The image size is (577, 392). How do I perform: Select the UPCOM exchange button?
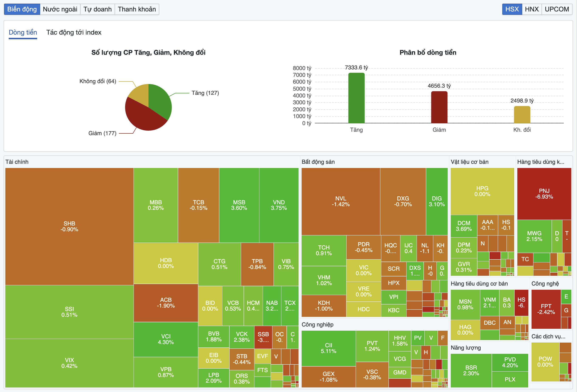pyautogui.click(x=557, y=9)
